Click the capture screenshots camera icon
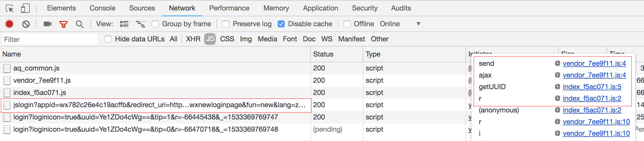The image size is (644, 141). point(48,24)
